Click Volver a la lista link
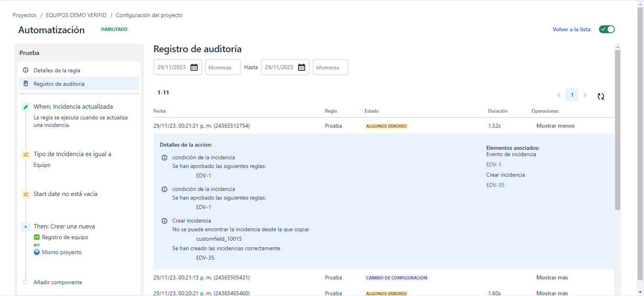The image size is (644, 296). coord(571,29)
